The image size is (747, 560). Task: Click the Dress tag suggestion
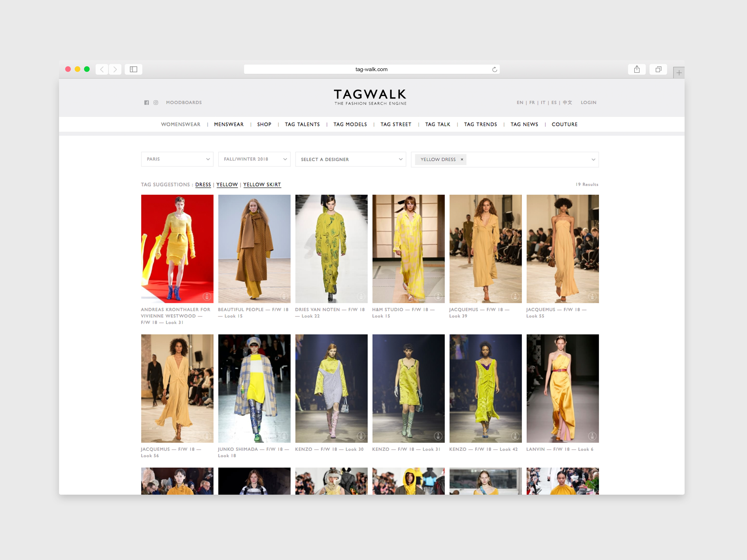tap(203, 185)
